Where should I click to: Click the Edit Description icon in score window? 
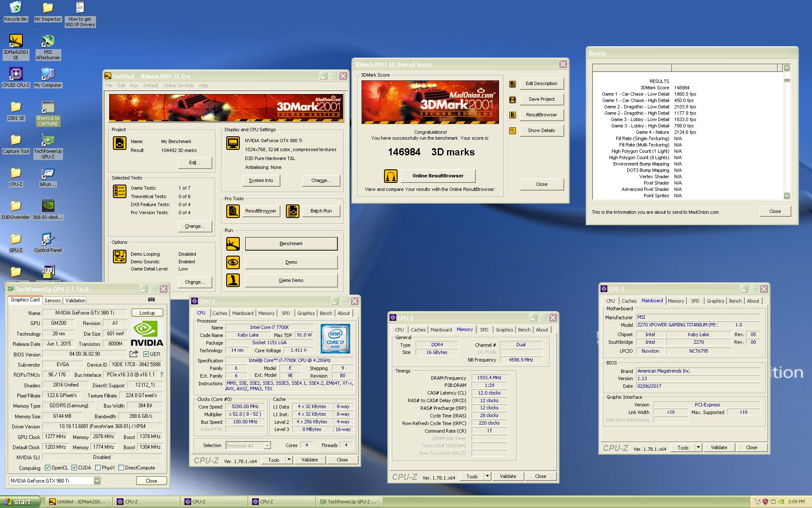512,84
